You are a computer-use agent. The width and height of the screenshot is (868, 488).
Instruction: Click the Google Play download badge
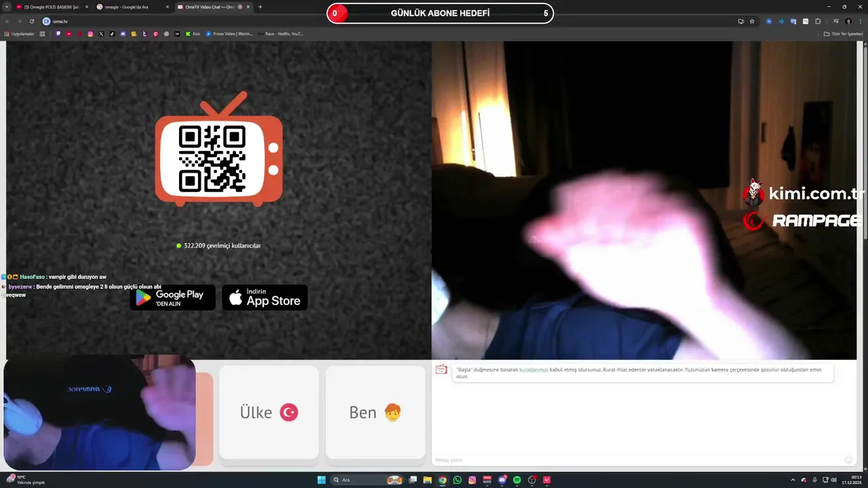pyautogui.click(x=172, y=298)
